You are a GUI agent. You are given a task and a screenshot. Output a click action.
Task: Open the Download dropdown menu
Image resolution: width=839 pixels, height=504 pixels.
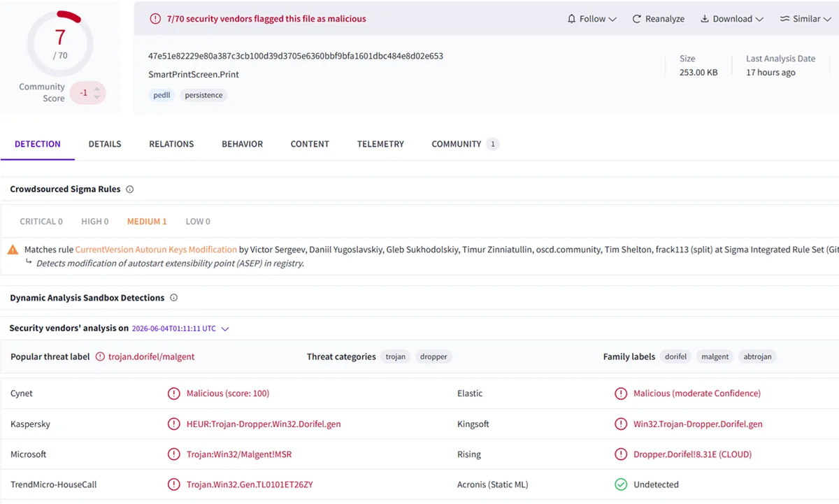point(732,19)
